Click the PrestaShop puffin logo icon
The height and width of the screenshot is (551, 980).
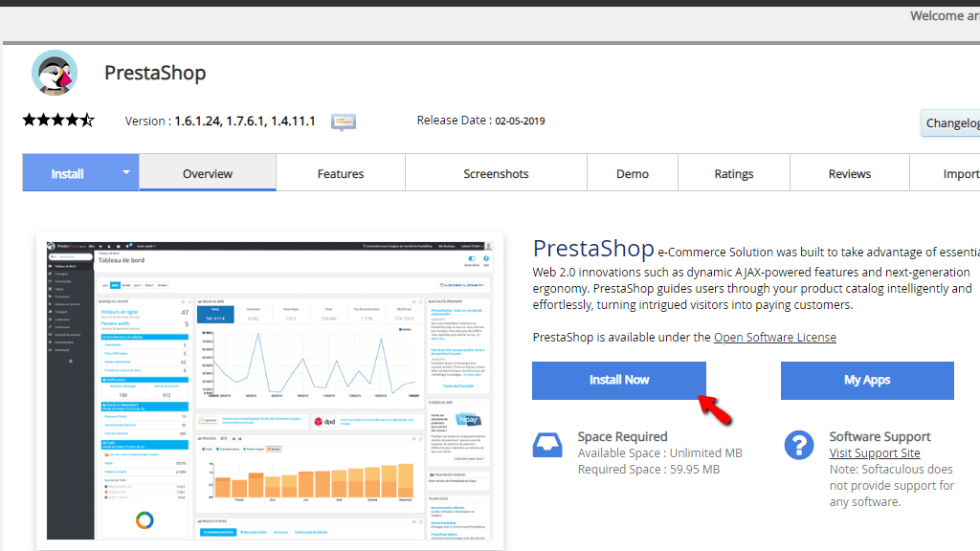pos(55,73)
